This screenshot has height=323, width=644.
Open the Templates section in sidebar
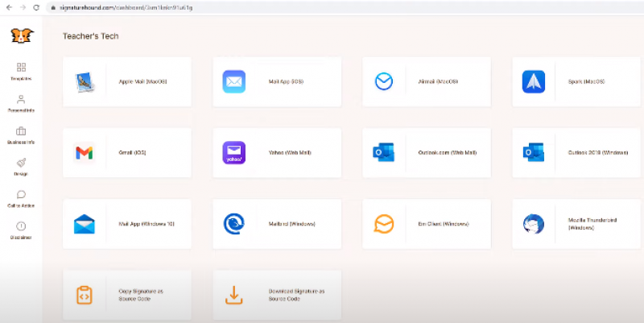pos(21,71)
